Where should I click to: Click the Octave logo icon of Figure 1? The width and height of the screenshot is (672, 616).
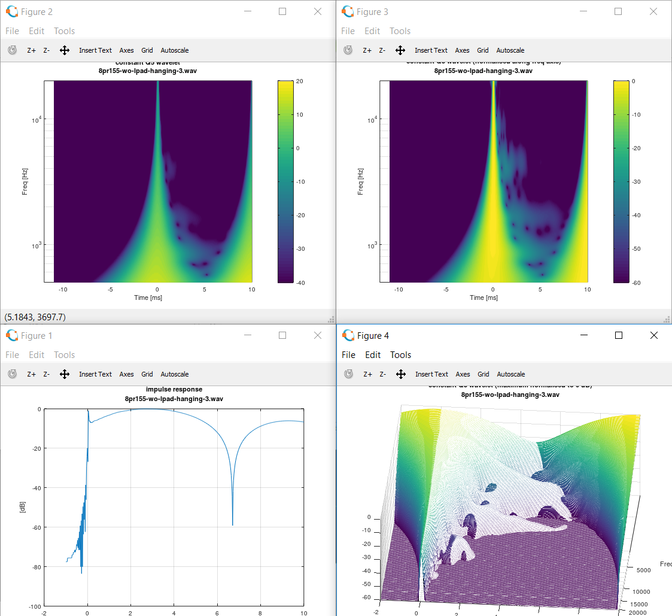point(12,335)
